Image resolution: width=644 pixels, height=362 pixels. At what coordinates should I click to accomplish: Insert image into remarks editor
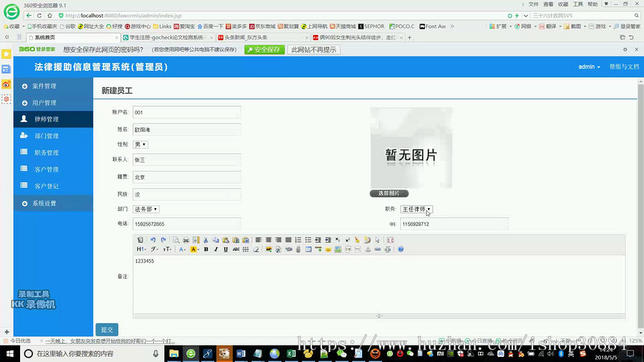(x=268, y=249)
